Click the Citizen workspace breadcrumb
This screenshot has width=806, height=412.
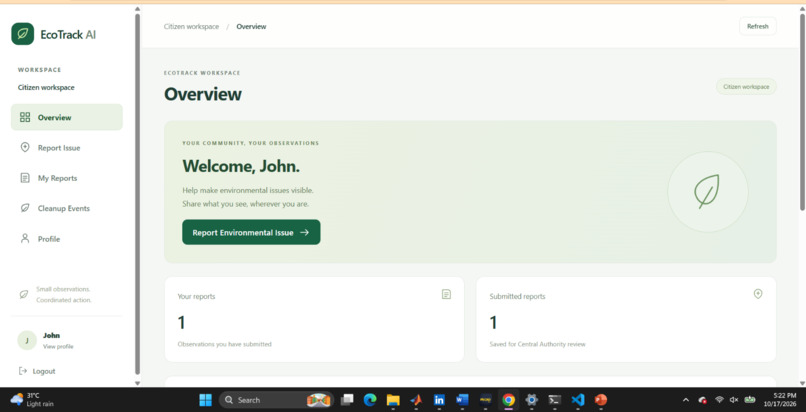[x=191, y=27]
